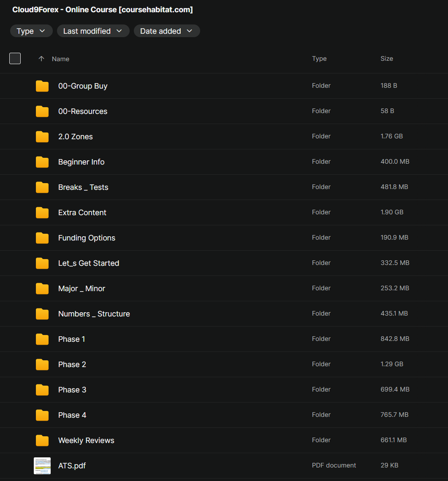
Task: Open the Phase 3 folder name
Action: click(x=72, y=390)
